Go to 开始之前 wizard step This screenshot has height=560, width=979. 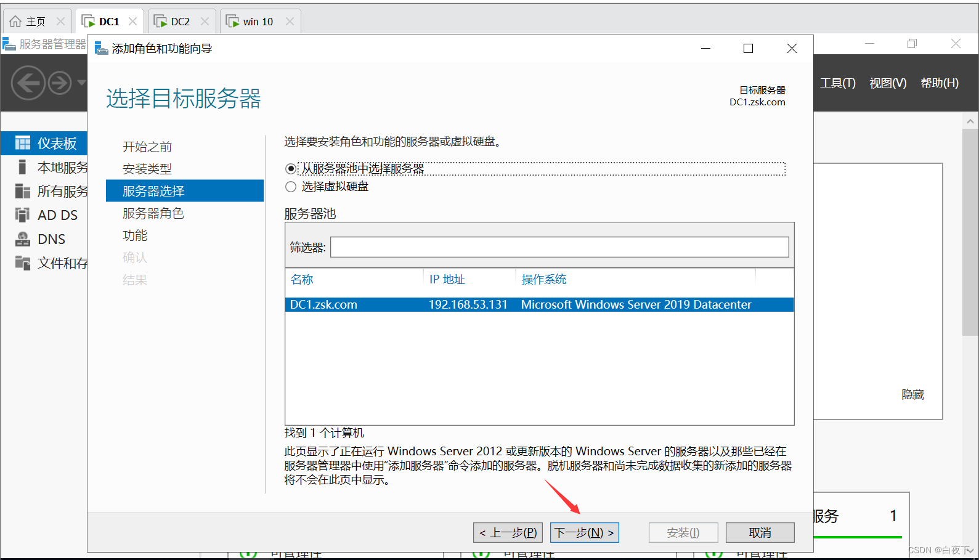pyautogui.click(x=147, y=147)
